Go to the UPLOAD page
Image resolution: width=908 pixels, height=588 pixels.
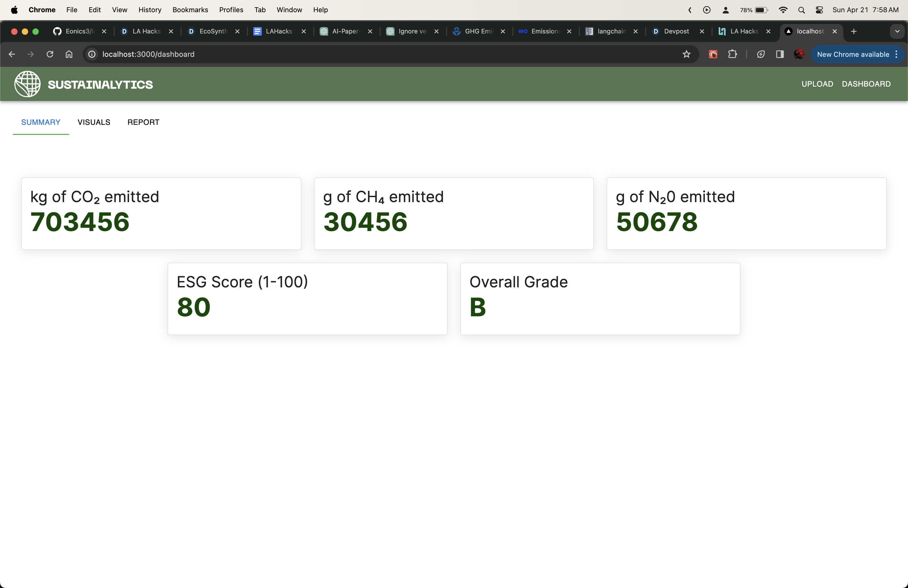tap(817, 84)
